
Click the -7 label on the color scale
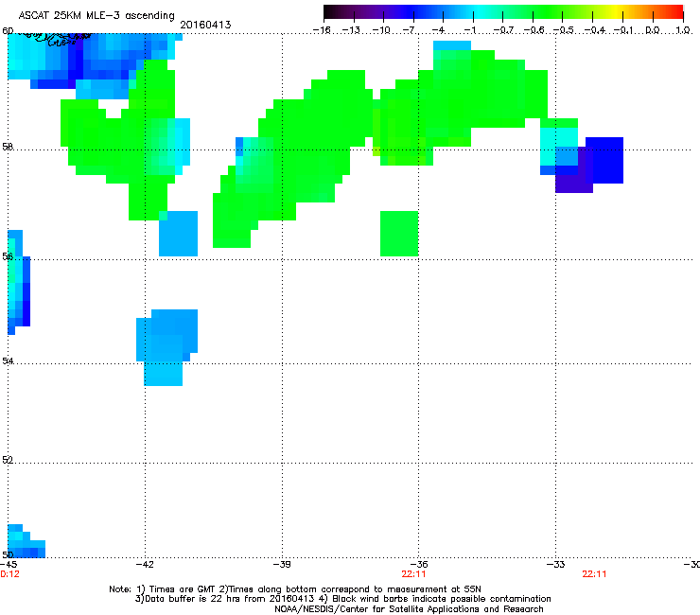411,30
